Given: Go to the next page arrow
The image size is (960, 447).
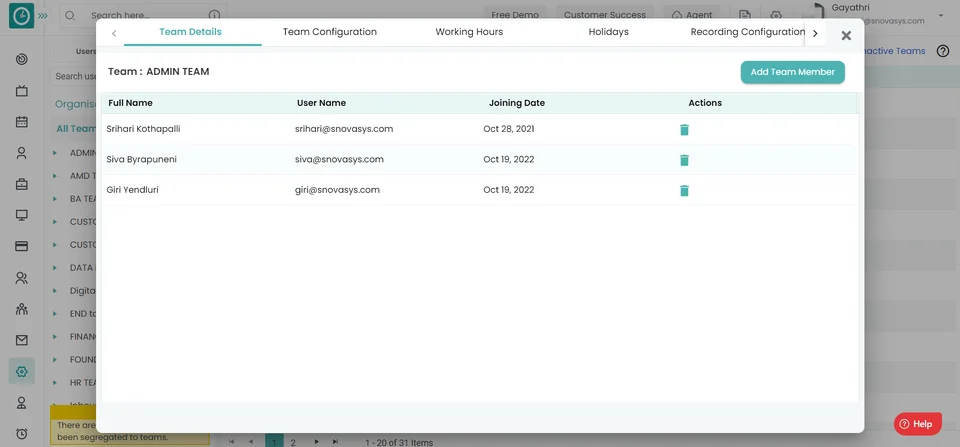Looking at the screenshot, I should click(x=316, y=441).
